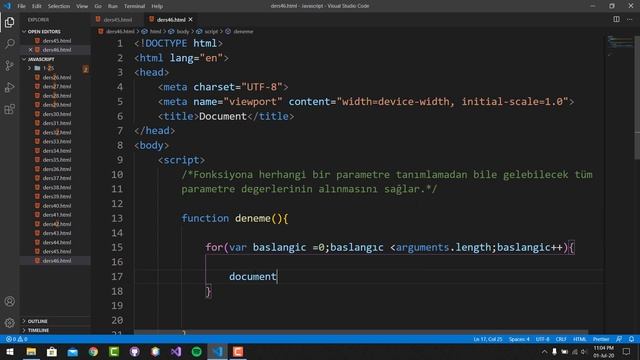
Task: Open the editor More Actions ellipsis
Action: (630, 19)
